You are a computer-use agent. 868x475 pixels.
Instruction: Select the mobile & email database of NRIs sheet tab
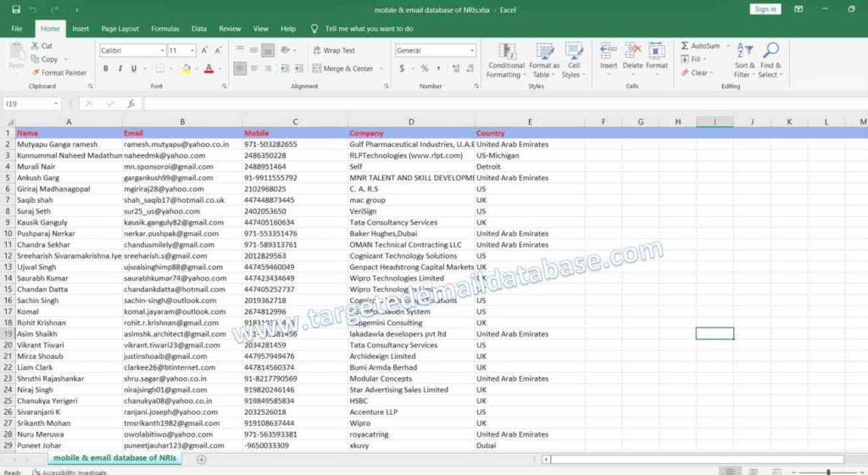(x=114, y=458)
